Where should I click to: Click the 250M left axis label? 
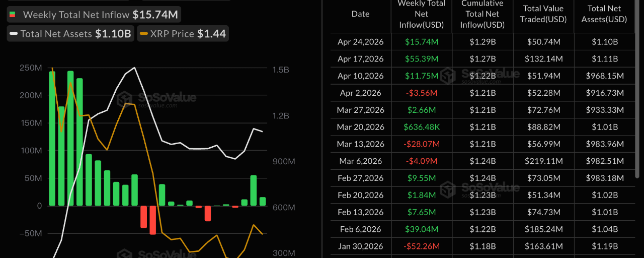pyautogui.click(x=31, y=68)
